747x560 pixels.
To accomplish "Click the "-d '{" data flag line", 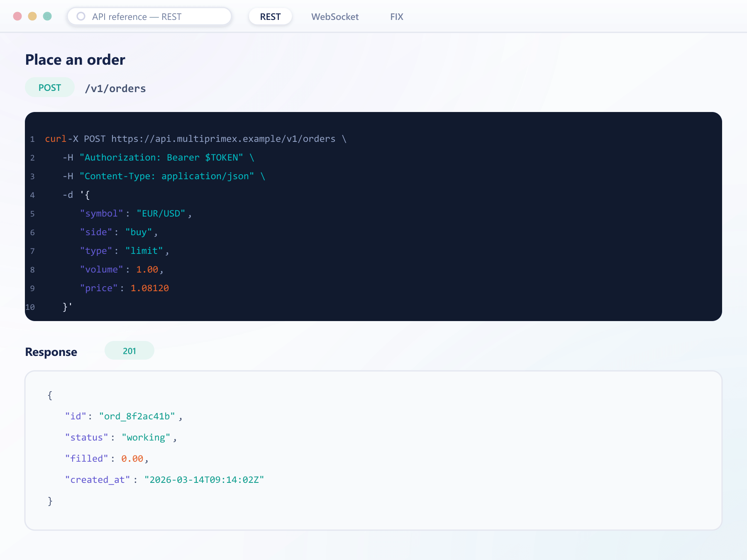I will (x=76, y=195).
